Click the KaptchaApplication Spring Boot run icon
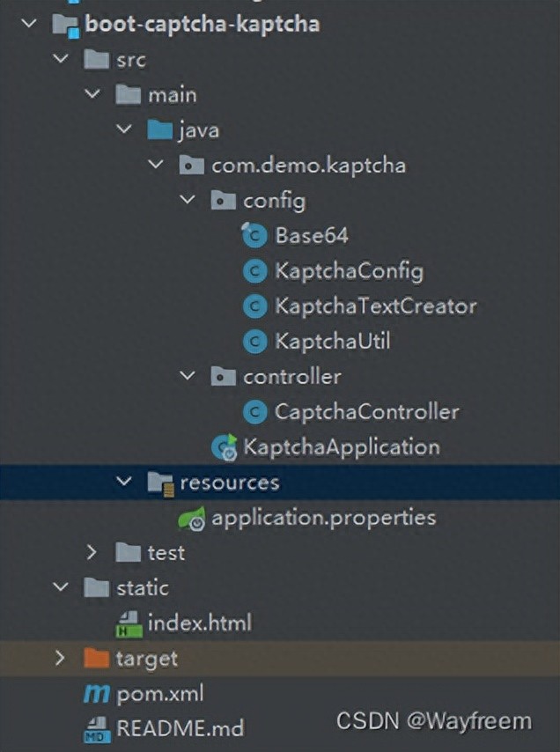This screenshot has width=560, height=752. 225,447
